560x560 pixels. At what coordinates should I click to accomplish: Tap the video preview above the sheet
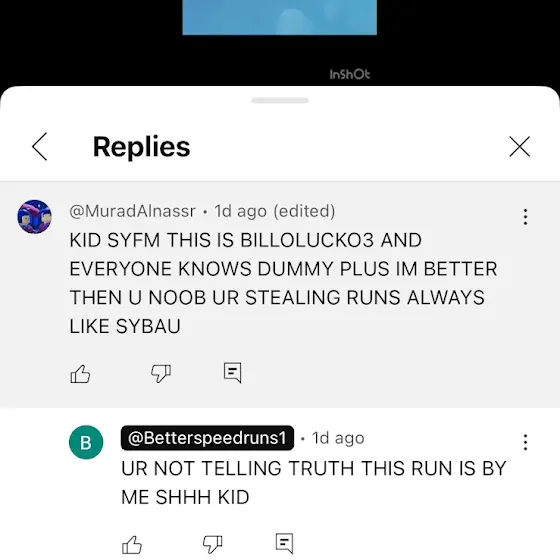(x=279, y=18)
